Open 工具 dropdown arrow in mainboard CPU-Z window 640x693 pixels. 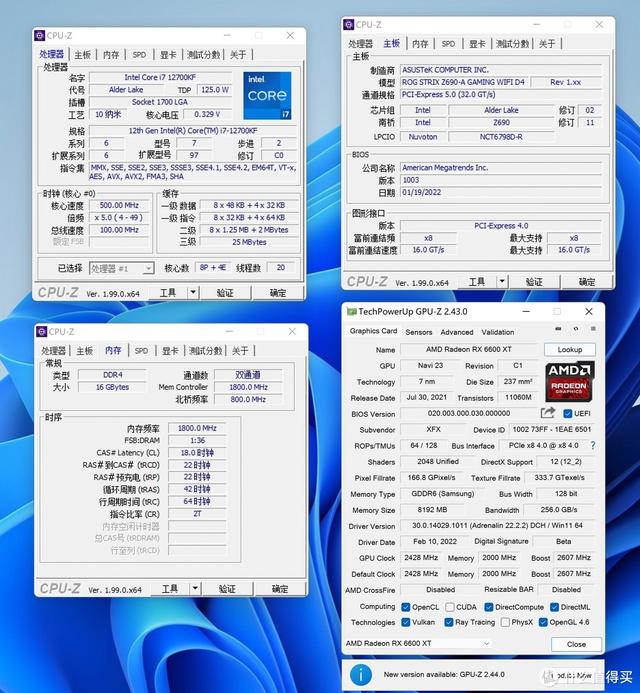pos(502,281)
